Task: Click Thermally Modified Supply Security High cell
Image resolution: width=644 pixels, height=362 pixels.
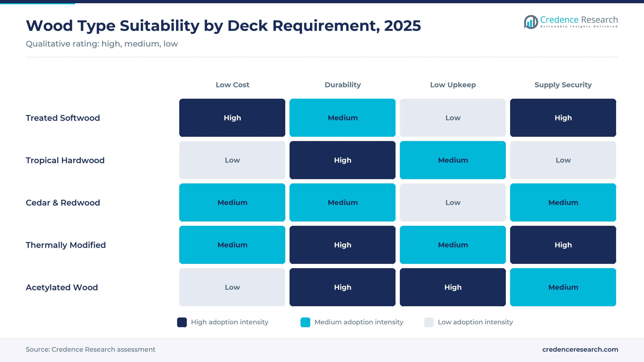Action: click(563, 245)
